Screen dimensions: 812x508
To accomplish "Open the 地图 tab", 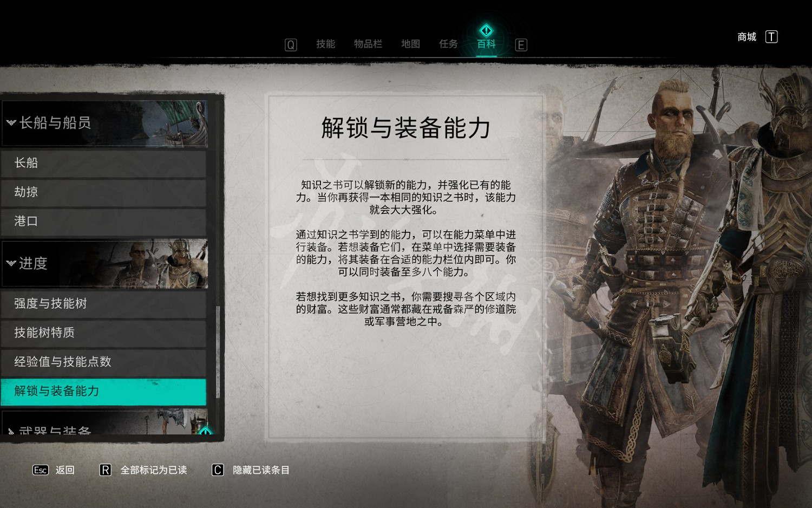I will click(x=410, y=44).
